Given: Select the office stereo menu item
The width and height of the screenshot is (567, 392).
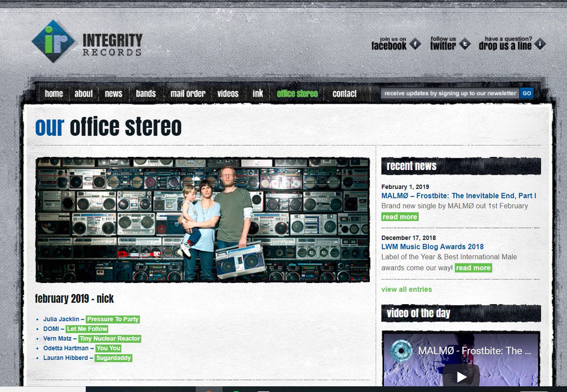Looking at the screenshot, I should coord(297,94).
